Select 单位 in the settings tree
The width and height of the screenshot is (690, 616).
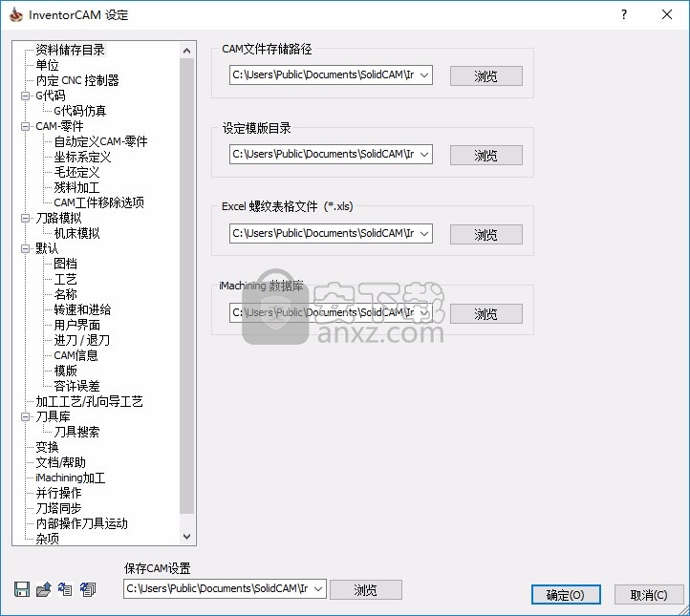point(47,65)
